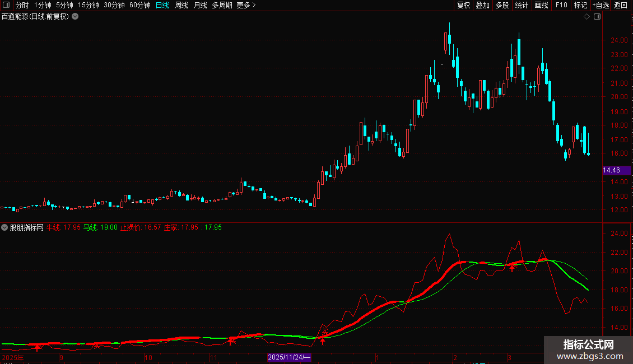Click the 叠加 overlay button
The height and width of the screenshot is (364, 633).
pyautogui.click(x=482, y=5)
